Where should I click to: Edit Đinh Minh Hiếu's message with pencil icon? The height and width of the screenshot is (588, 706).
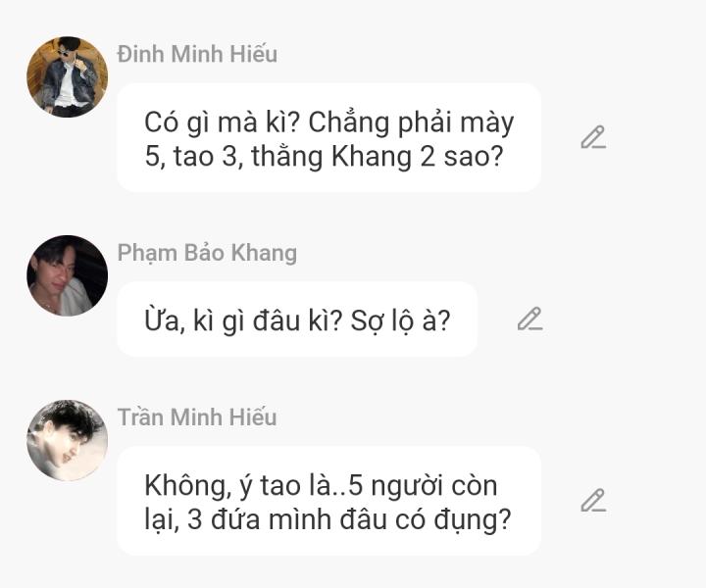coord(593,137)
